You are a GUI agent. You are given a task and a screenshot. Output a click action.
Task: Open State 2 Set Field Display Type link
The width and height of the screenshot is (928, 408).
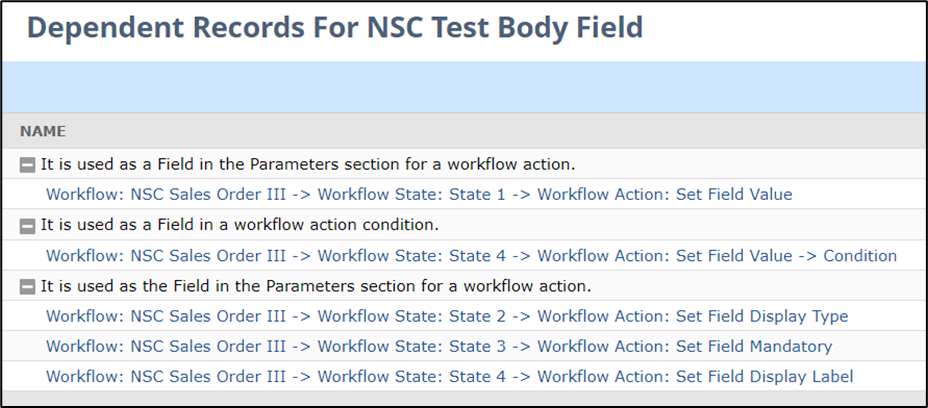pyautogui.click(x=446, y=317)
